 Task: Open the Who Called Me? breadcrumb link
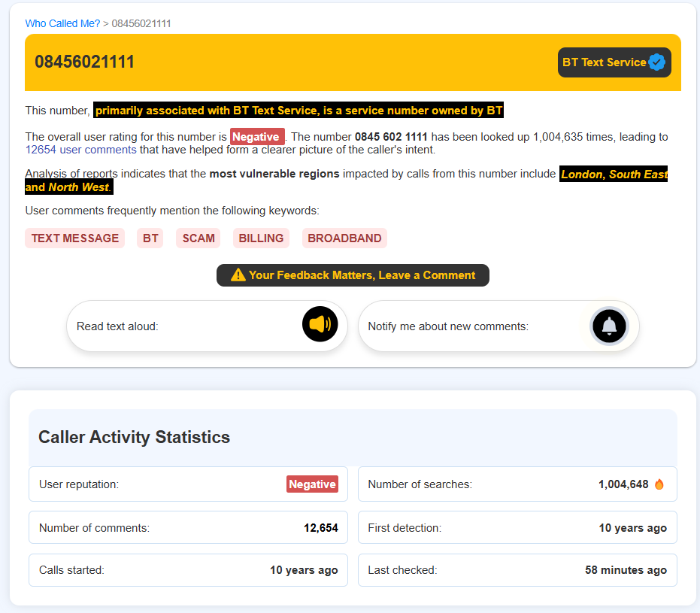(x=62, y=23)
